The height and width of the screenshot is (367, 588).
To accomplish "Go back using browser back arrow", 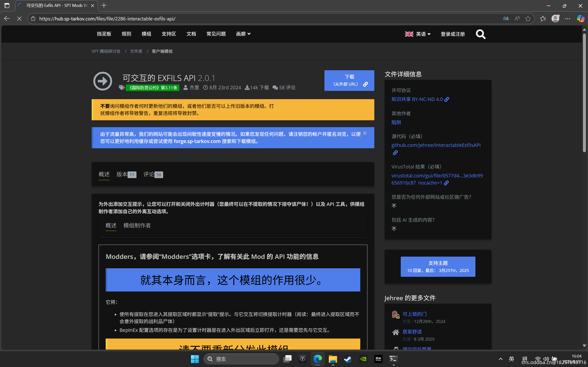I will tap(7, 19).
